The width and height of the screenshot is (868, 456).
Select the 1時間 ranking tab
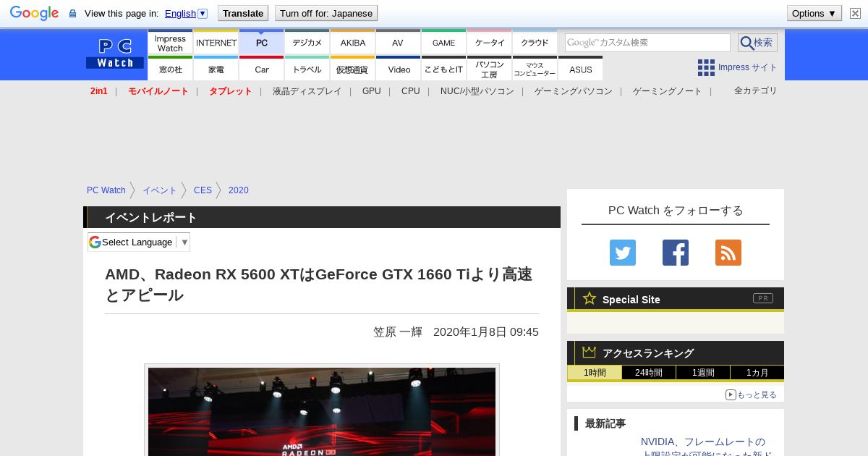pyautogui.click(x=595, y=373)
